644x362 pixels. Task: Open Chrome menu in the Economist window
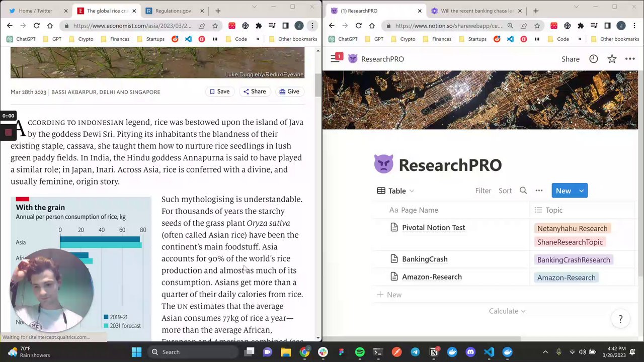coord(312,26)
